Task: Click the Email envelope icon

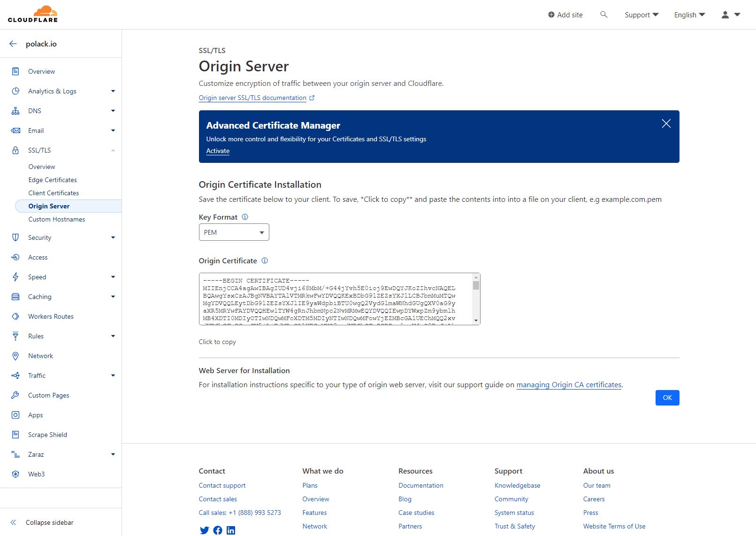Action: tap(15, 130)
